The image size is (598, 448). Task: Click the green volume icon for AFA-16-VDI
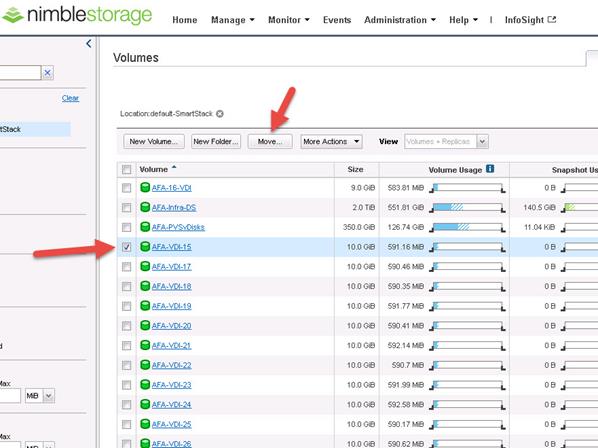tap(145, 187)
